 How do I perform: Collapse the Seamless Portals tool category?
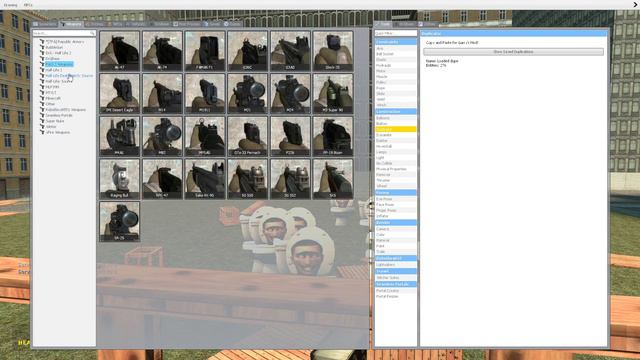[x=396, y=284]
